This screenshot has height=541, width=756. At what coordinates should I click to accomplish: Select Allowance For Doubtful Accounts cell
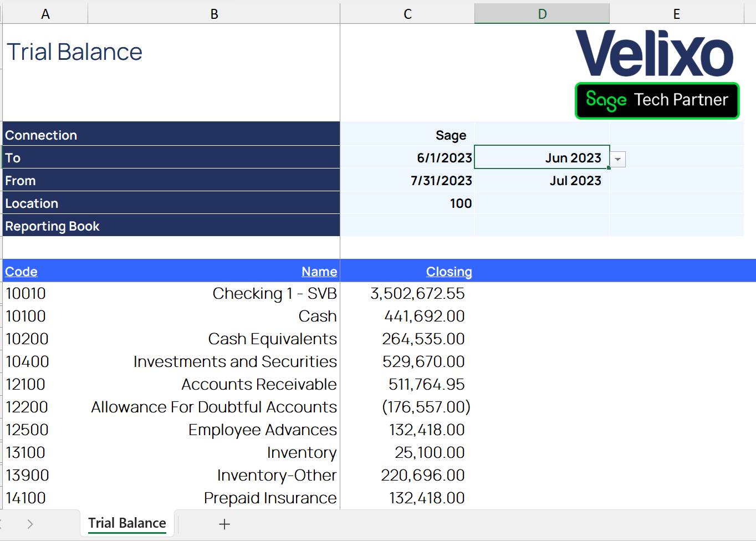(214, 407)
